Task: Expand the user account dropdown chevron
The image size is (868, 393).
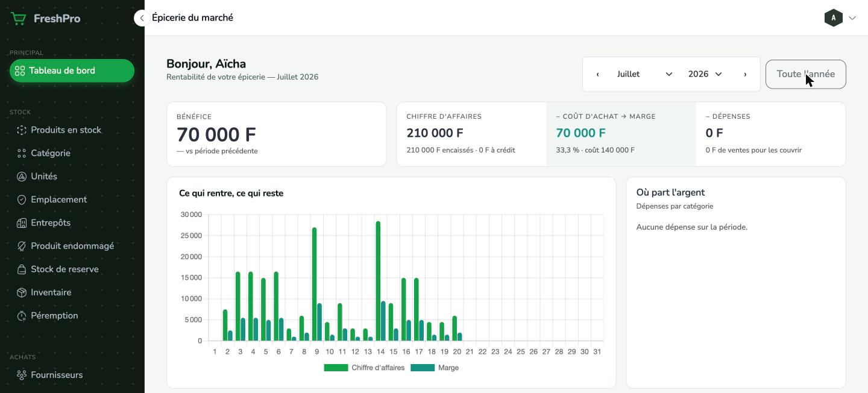Action: [852, 18]
